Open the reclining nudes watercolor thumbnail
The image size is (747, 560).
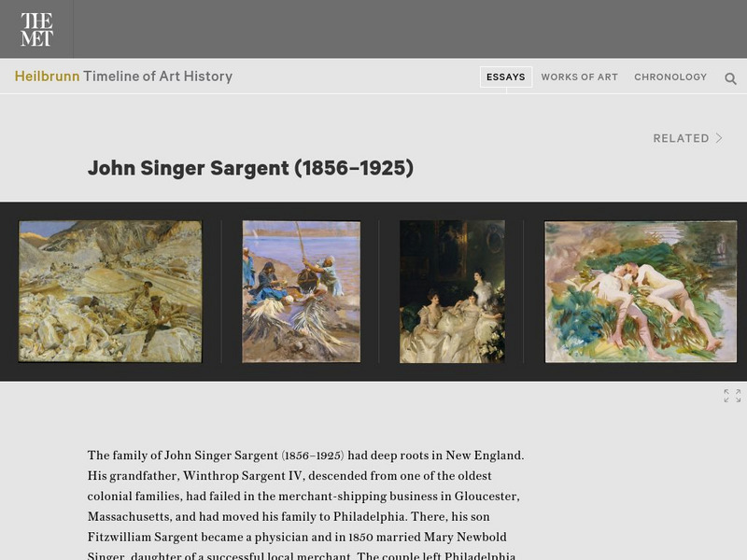pos(641,291)
